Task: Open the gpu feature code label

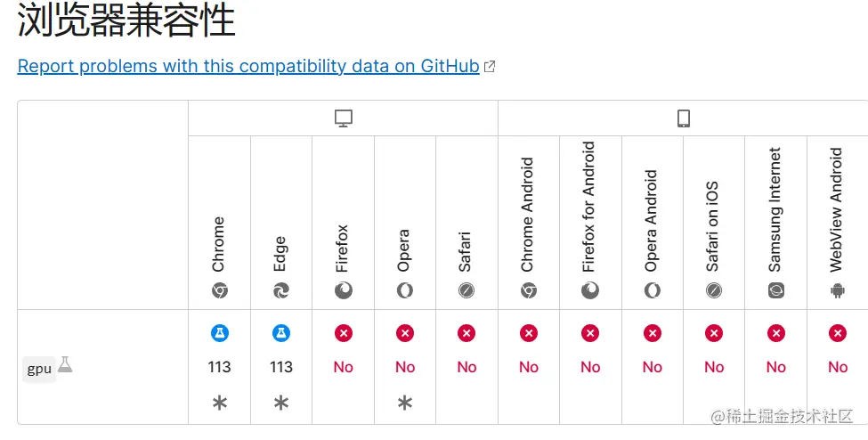Action: tap(39, 369)
